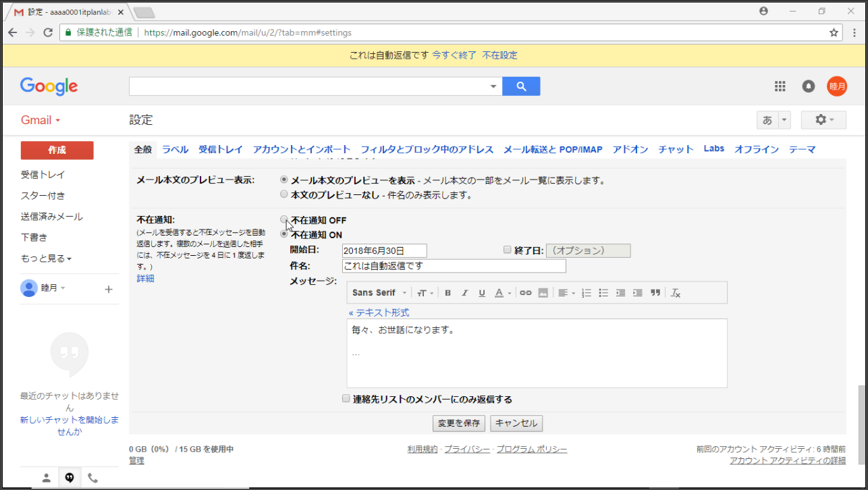This screenshot has width=868, height=490.
Task: Click 不在設定 link in banner
Action: point(499,55)
